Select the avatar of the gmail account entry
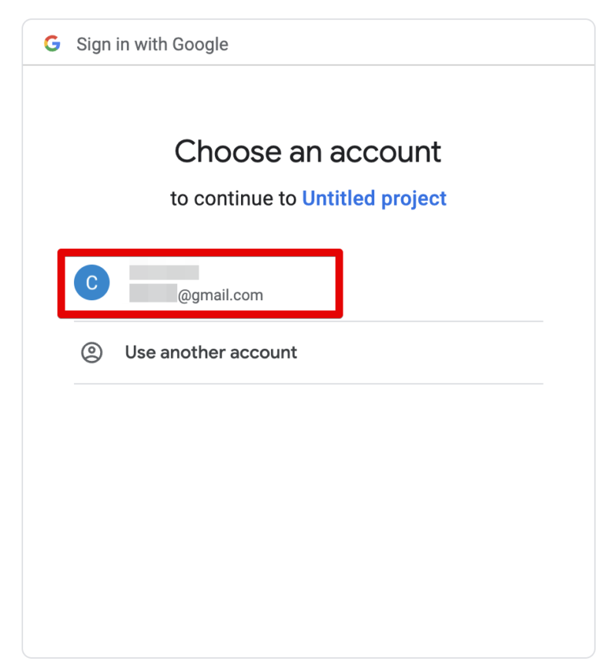Image resolution: width=616 pixels, height=672 pixels. point(92,283)
